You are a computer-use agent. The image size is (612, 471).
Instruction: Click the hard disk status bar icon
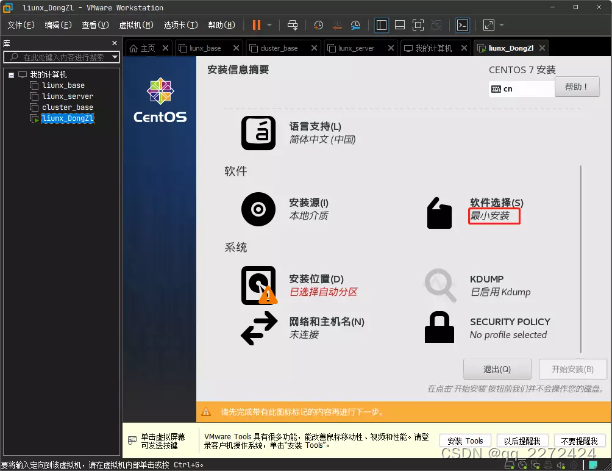tap(509, 465)
